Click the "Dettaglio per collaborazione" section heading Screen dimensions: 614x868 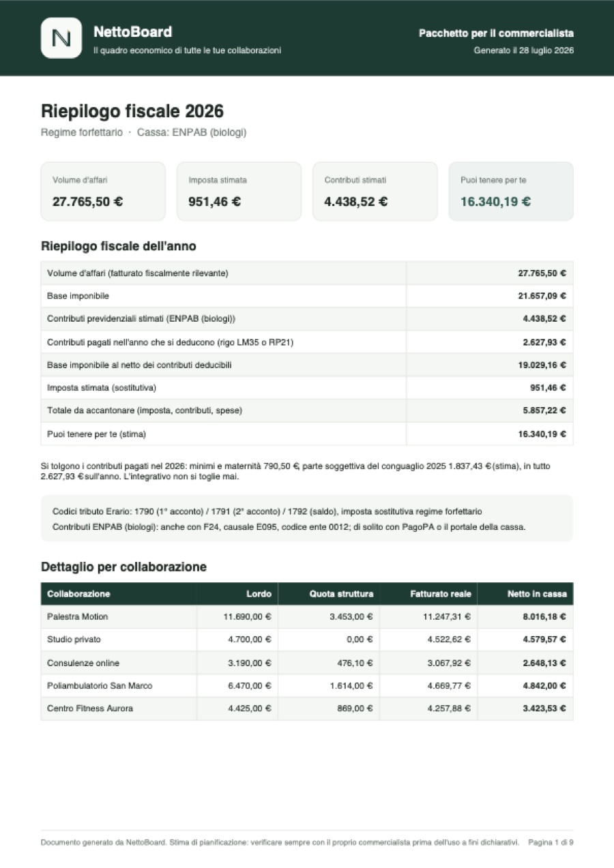123,567
